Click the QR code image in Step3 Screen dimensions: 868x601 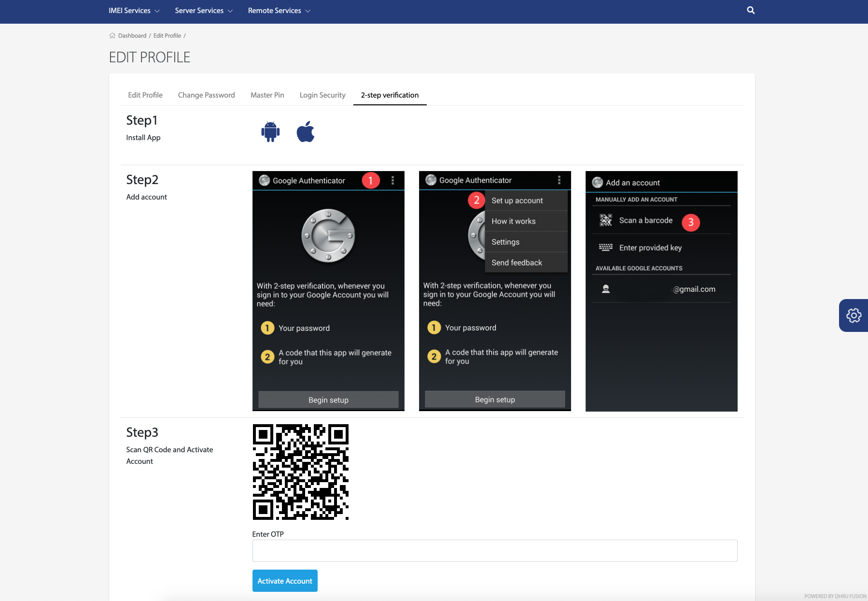point(300,472)
